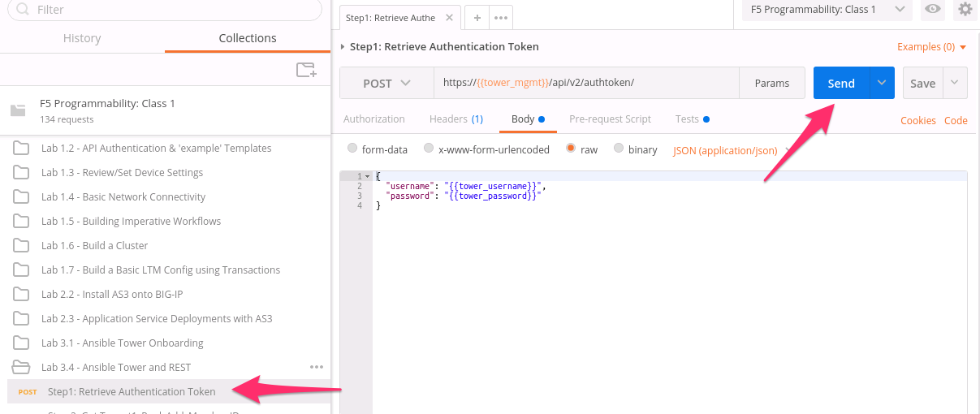Click the new collection folder icon
This screenshot has height=414, width=980.
pos(306,70)
